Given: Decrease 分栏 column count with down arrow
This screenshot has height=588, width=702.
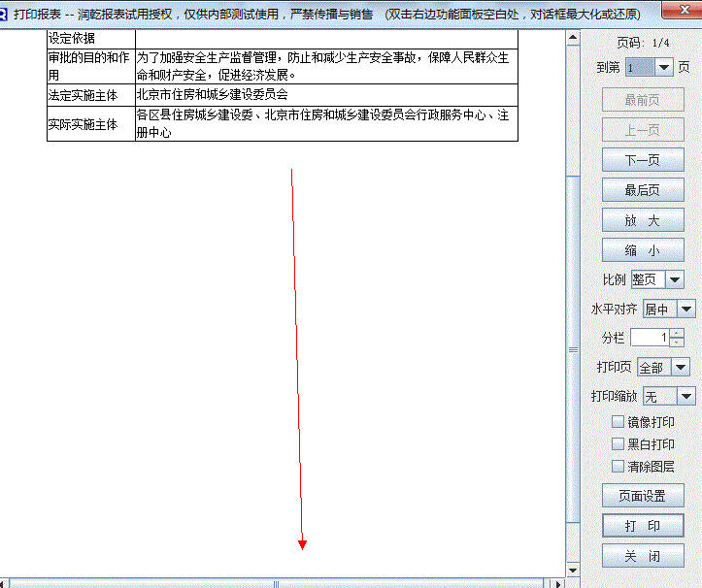Looking at the screenshot, I should tap(677, 342).
